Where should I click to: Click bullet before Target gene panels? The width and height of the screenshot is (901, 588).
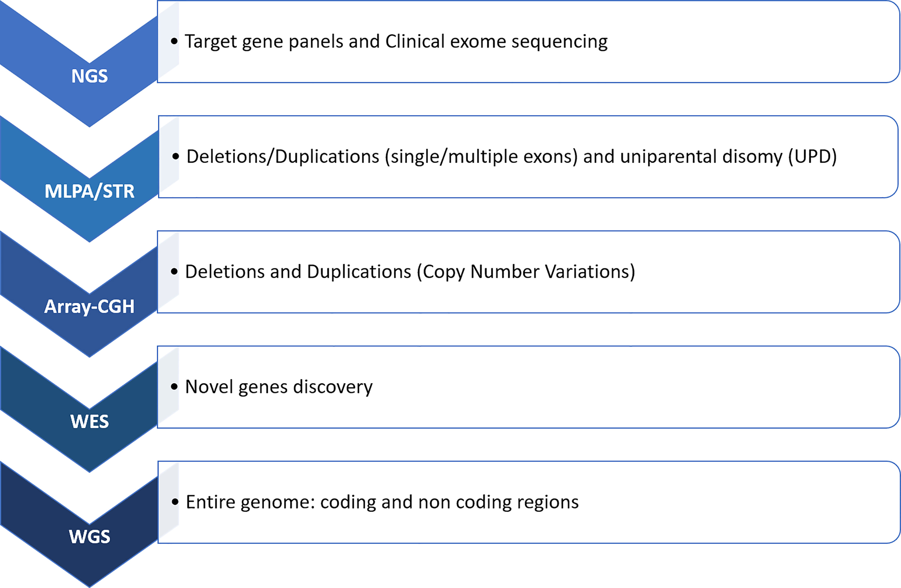pyautogui.click(x=174, y=41)
